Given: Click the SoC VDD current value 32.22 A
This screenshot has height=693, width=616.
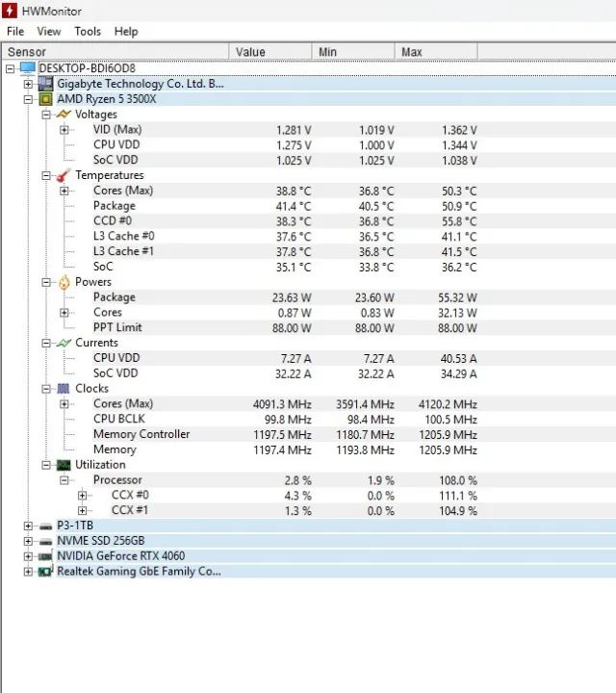Looking at the screenshot, I should click(x=293, y=374).
